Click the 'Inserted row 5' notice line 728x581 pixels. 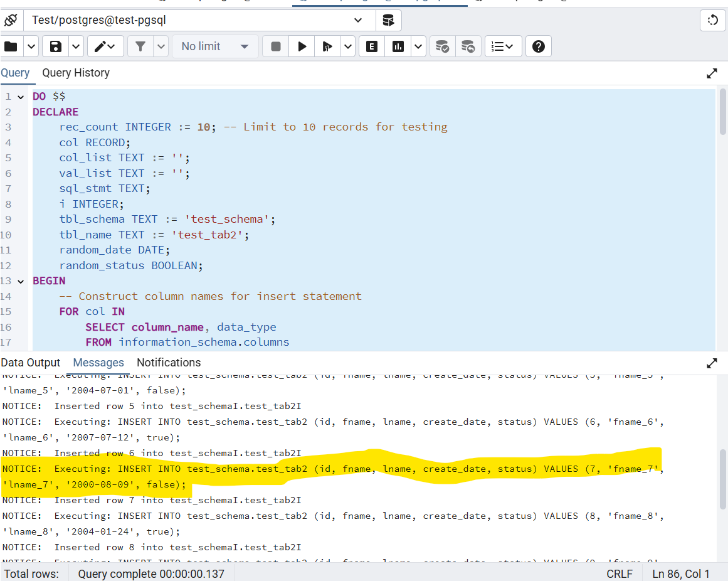click(152, 407)
